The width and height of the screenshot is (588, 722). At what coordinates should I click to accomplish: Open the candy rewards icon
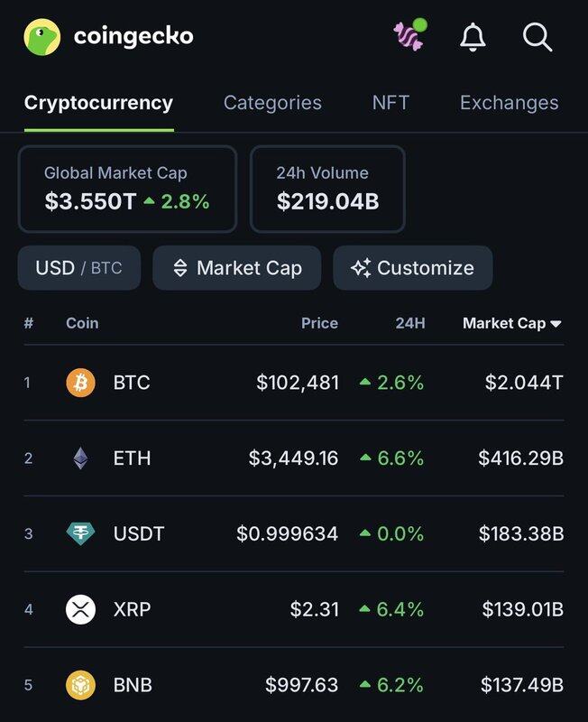point(409,36)
